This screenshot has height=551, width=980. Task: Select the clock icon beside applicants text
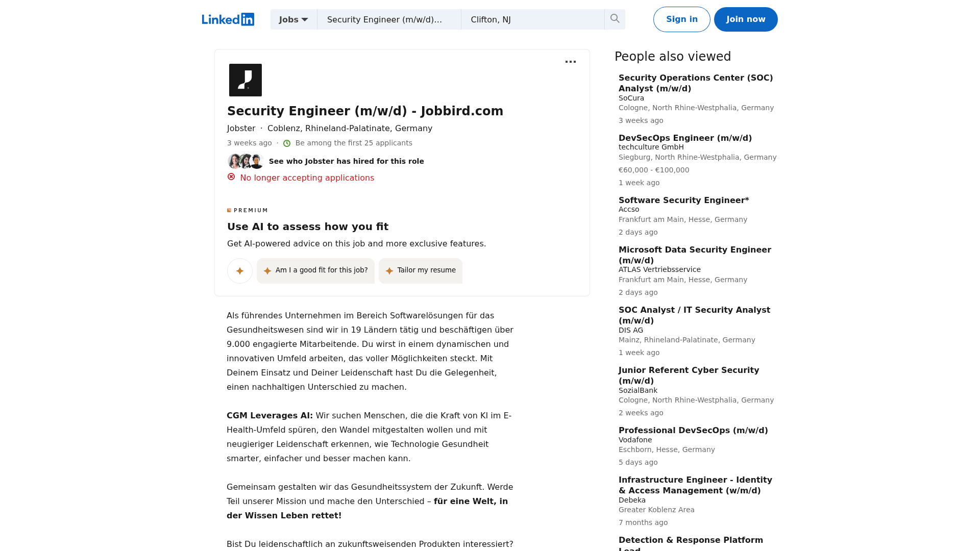(287, 143)
